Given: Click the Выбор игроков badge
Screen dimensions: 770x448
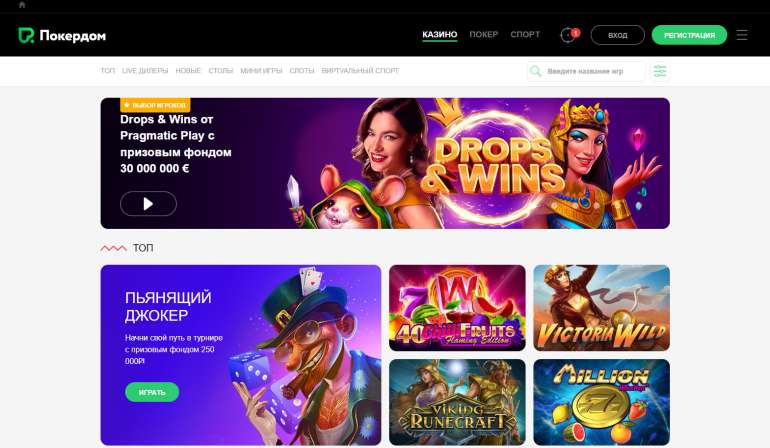Looking at the screenshot, I should [155, 105].
